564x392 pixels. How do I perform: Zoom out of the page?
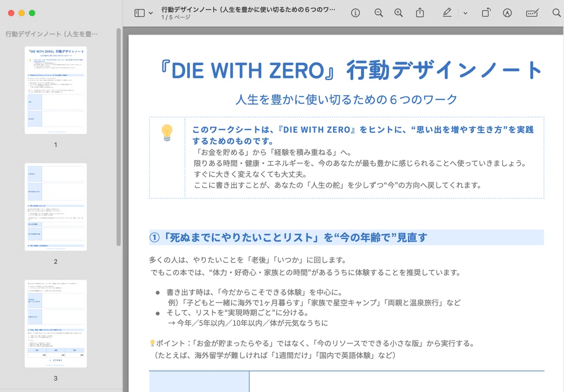379,13
